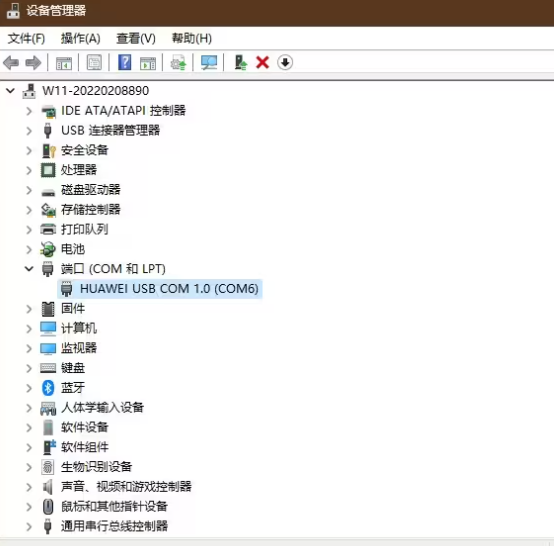554x546 pixels.
Task: Expand the 磁盘驱动器 category
Action: tap(29, 190)
